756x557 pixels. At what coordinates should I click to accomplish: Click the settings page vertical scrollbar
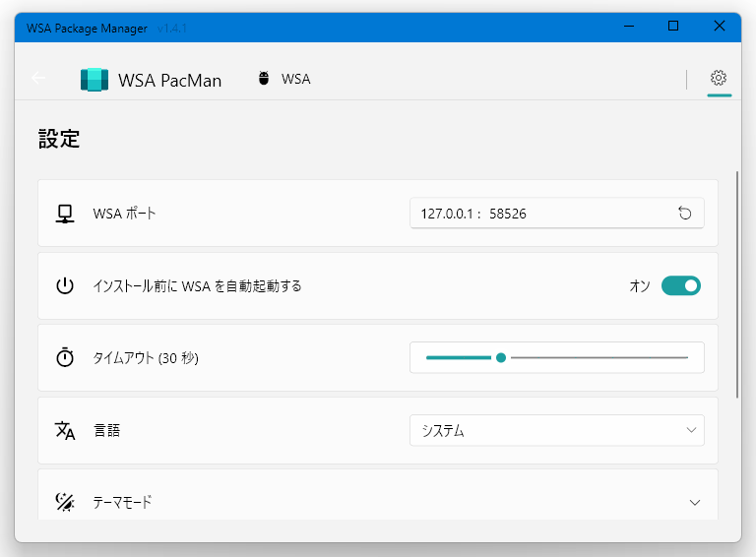coord(736,284)
